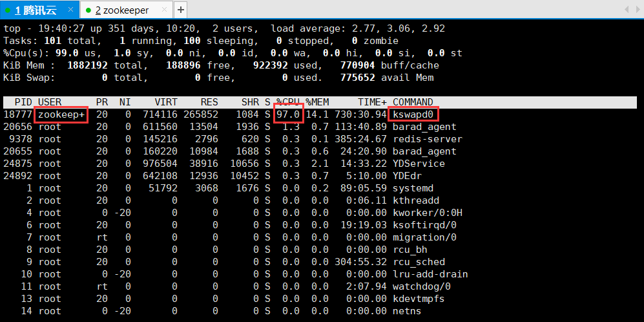This screenshot has width=644, height=322.
Task: Click the SHR column header
Action: [250, 102]
